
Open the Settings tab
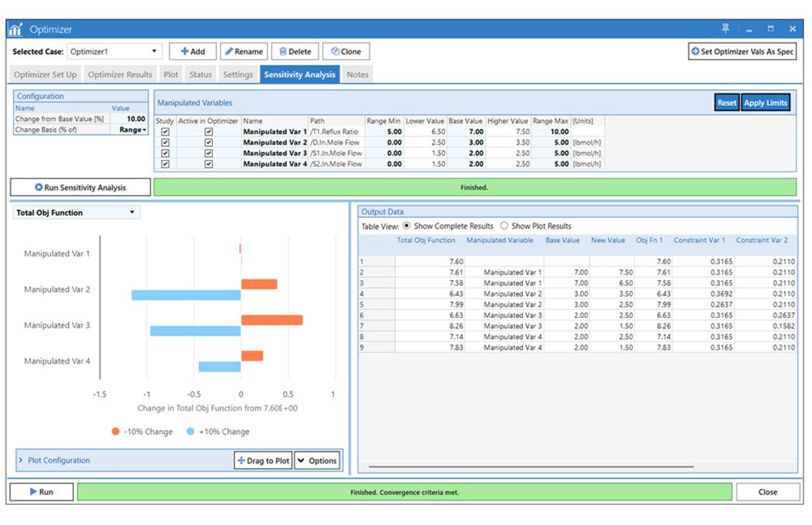tap(238, 73)
